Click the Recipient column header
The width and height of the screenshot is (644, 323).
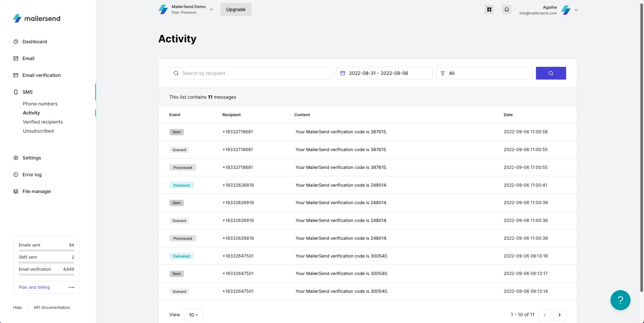tap(232, 115)
